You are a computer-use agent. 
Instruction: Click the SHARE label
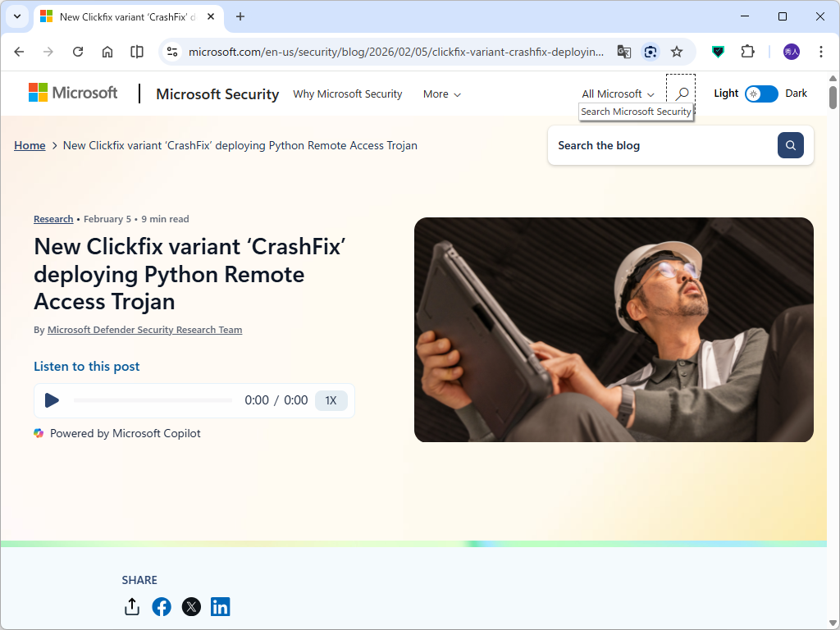pyautogui.click(x=139, y=580)
